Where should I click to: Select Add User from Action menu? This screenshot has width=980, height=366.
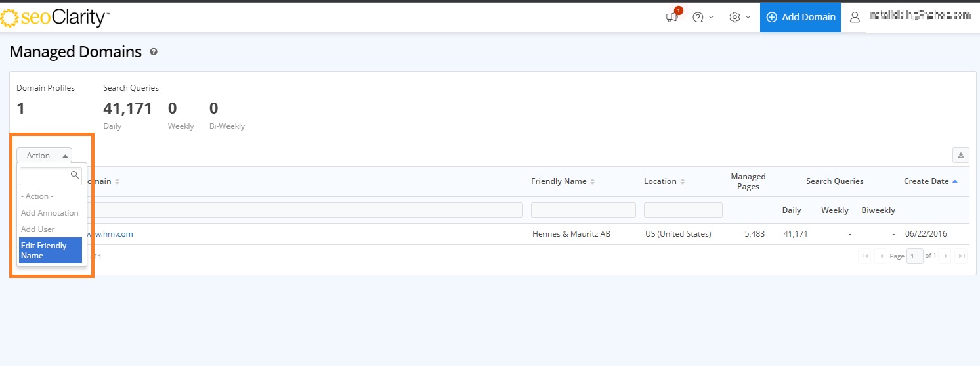pos(38,229)
